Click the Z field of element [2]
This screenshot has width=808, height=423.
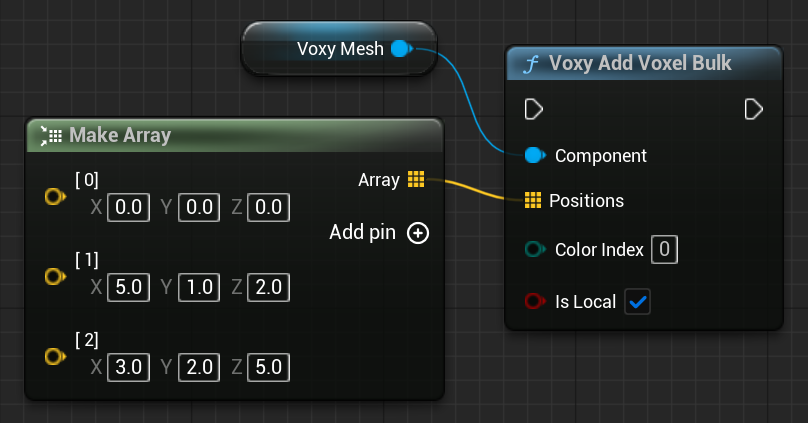(269, 367)
